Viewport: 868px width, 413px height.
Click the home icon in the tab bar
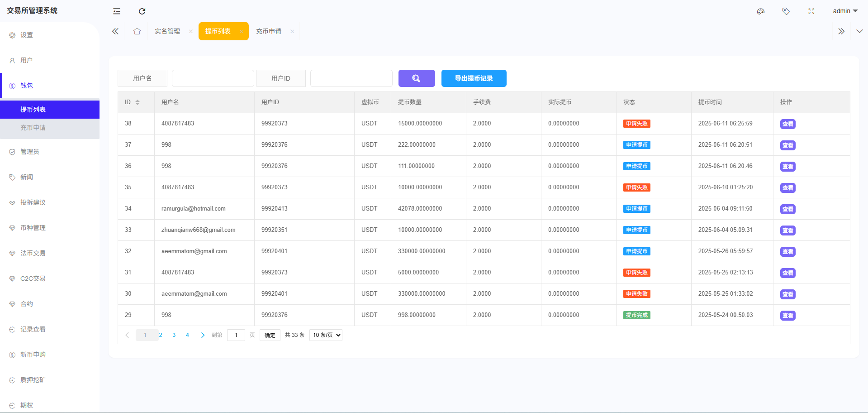tap(137, 31)
